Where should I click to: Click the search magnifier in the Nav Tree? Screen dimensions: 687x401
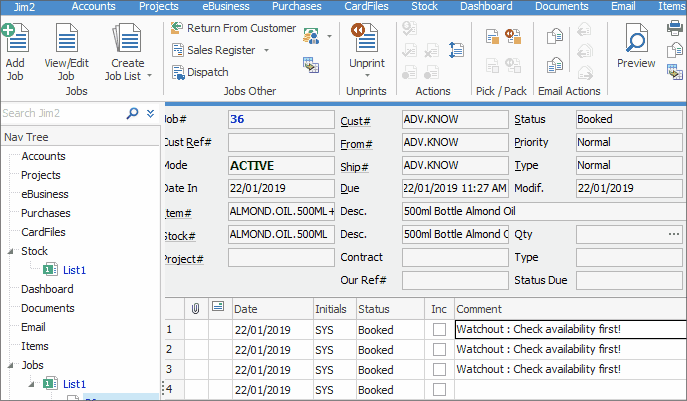(132, 114)
